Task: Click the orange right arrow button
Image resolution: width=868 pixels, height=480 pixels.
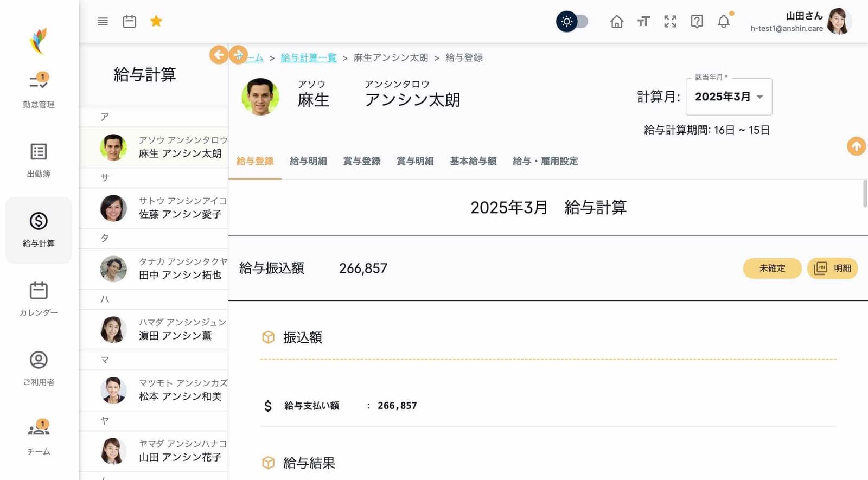Action: coord(238,55)
